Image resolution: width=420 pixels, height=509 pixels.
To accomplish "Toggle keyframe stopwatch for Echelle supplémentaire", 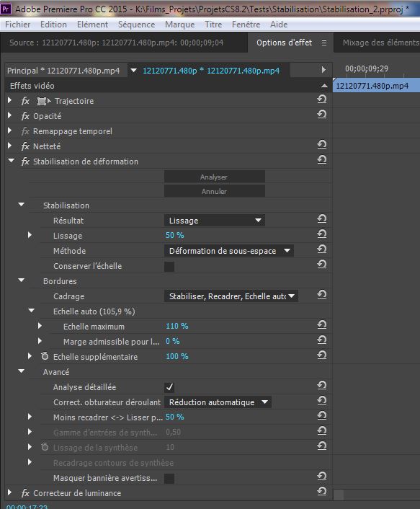I will 45,356.
